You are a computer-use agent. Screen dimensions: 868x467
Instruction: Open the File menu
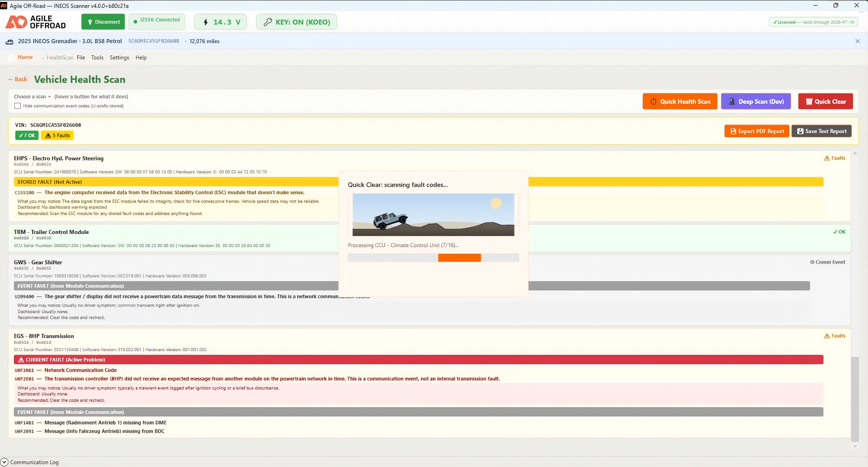click(x=81, y=58)
